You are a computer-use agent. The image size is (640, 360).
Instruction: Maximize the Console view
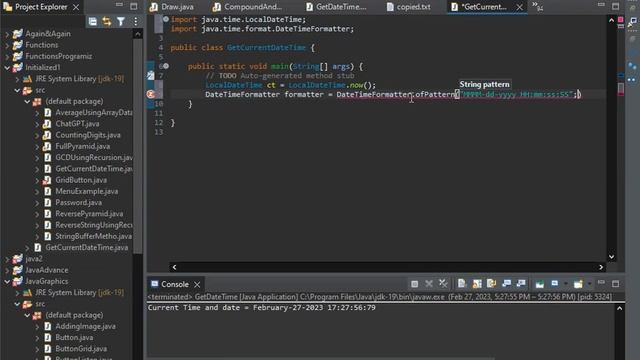click(x=616, y=283)
